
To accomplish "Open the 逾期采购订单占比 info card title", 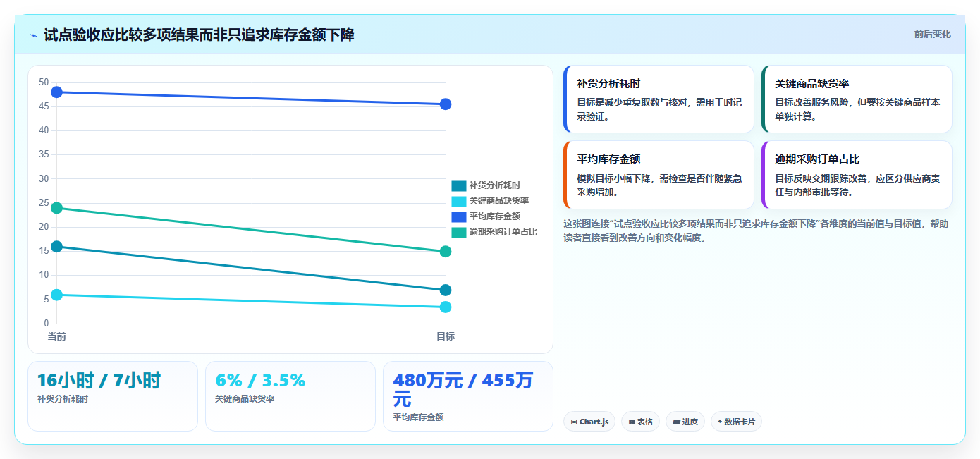I will (817, 159).
